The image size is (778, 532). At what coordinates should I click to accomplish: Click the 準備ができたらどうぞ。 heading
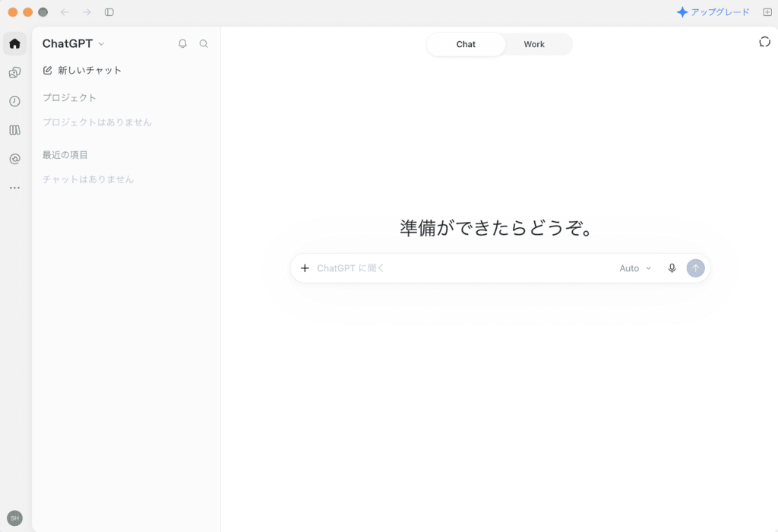(496, 228)
